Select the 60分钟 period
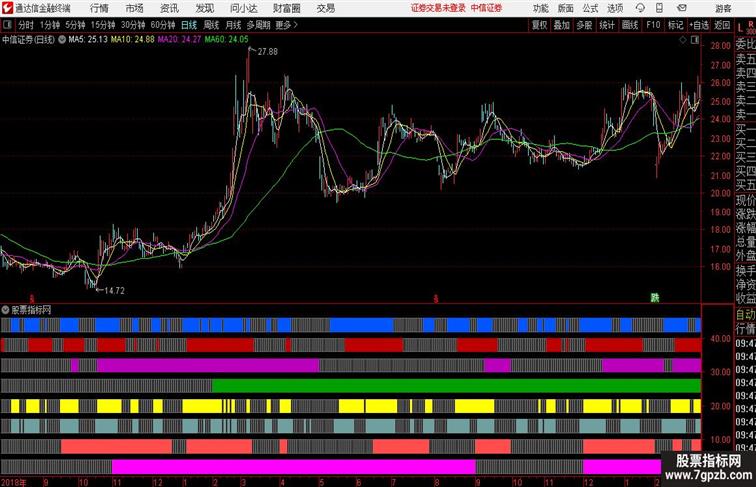This screenshot has width=756, height=487. coord(163,25)
